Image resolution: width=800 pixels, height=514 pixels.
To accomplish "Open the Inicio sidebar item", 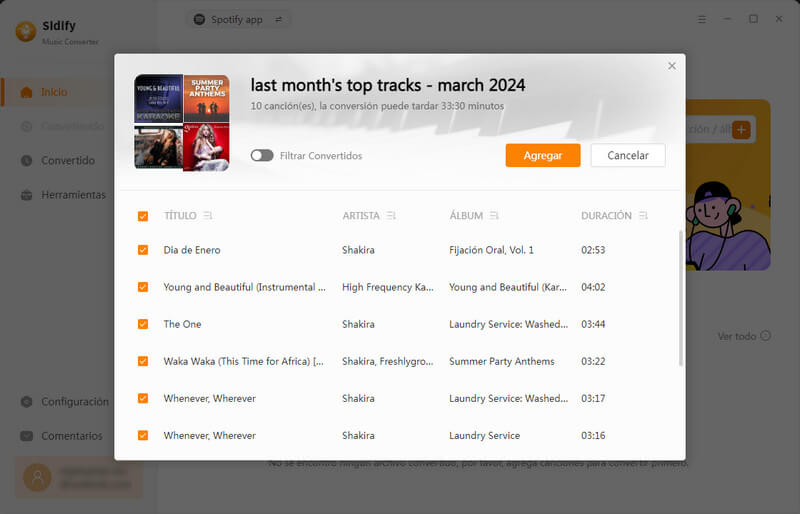I will pyautogui.click(x=54, y=92).
